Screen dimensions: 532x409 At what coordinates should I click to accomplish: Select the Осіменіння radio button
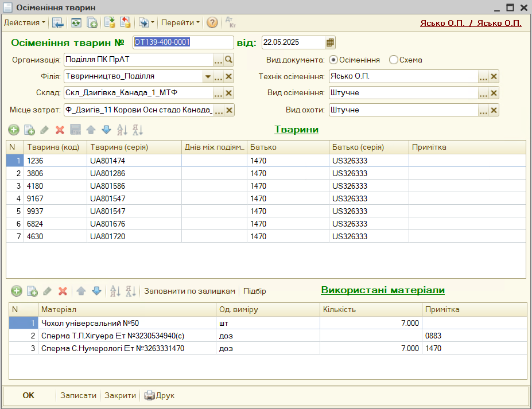(x=333, y=60)
